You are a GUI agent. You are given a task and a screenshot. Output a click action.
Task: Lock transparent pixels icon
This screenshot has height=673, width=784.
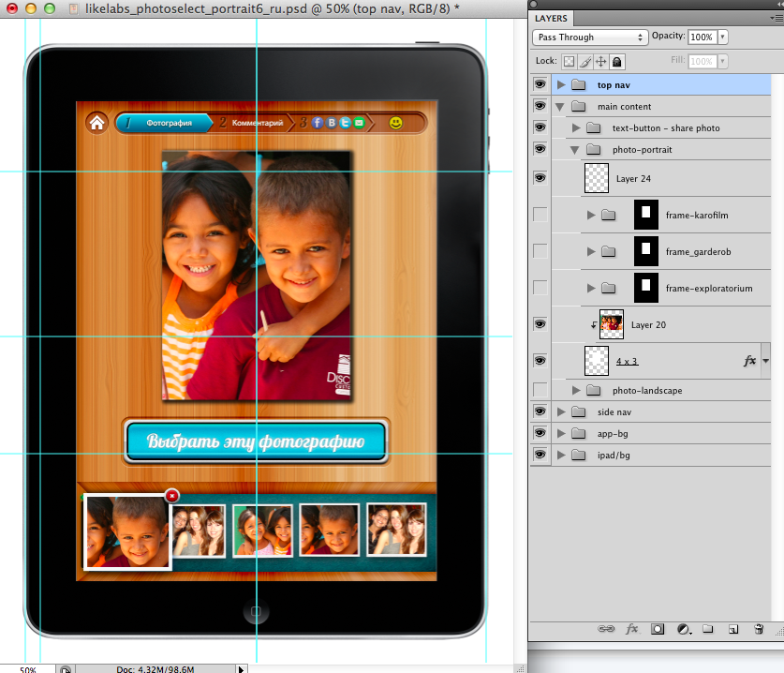(568, 61)
